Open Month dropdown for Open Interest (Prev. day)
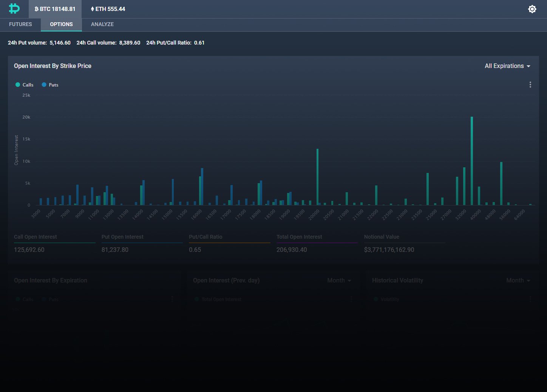547x392 pixels. (339, 281)
